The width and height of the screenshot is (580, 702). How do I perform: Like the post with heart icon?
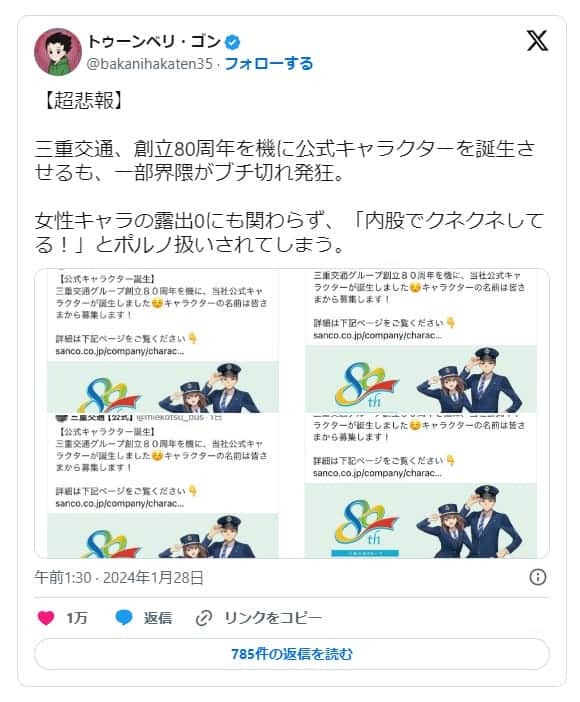(46, 618)
